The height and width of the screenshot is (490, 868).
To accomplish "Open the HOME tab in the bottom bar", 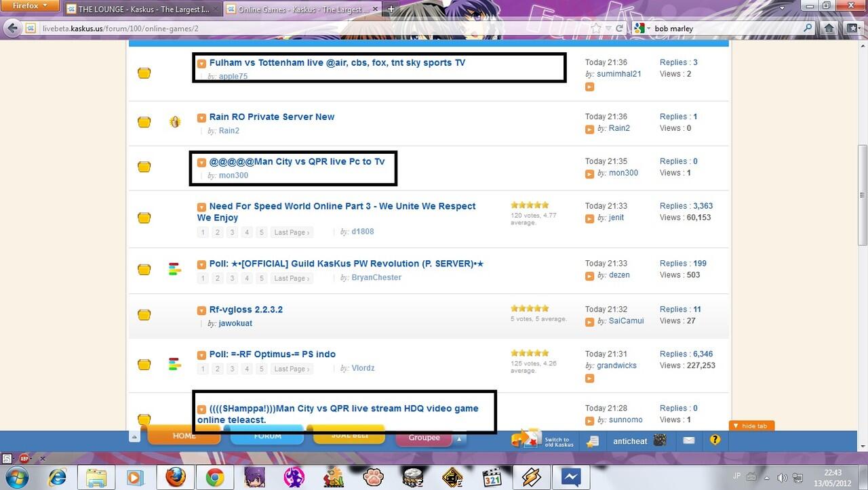I will (x=184, y=436).
